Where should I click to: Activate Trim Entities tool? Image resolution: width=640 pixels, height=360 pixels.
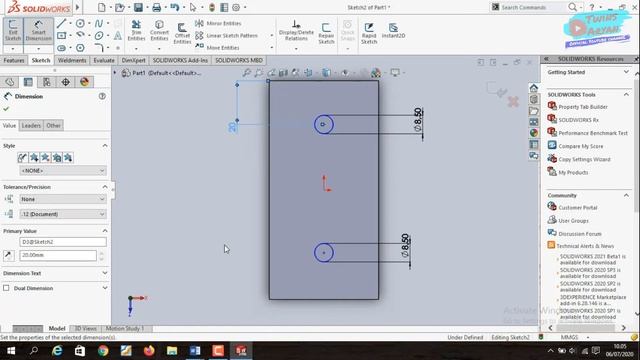(x=136, y=31)
